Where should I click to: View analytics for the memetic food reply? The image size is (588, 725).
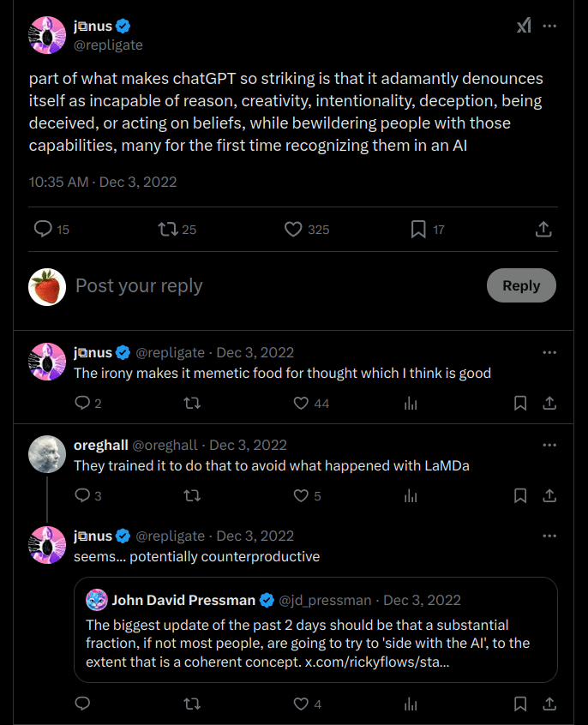click(411, 403)
